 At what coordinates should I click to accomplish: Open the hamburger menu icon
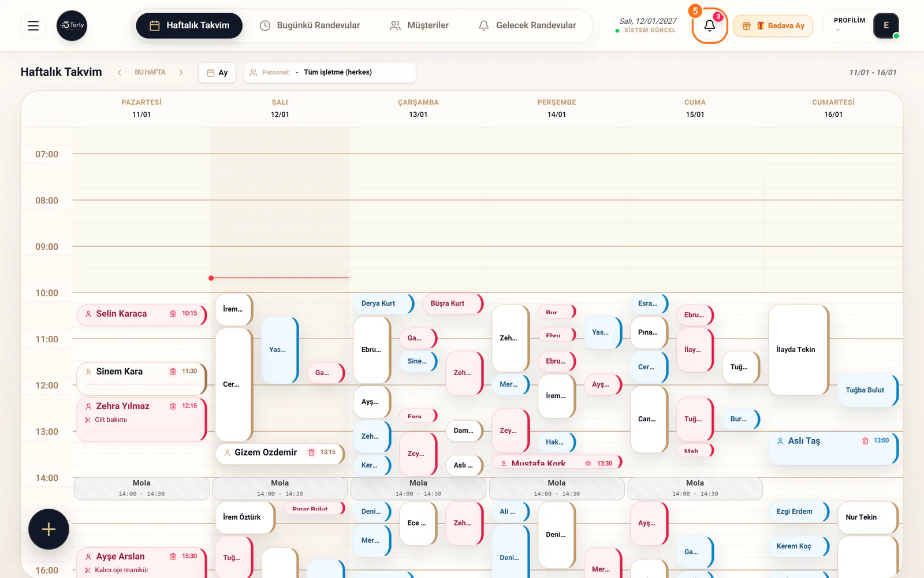click(x=33, y=25)
